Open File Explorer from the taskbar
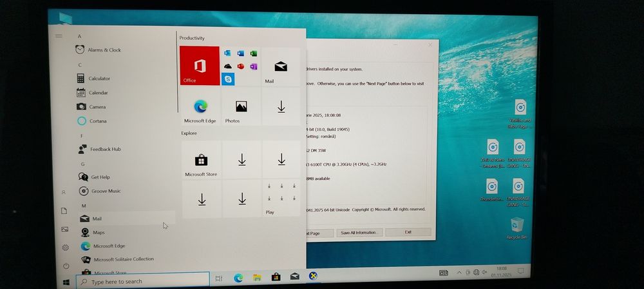Viewport: 644px width, 289px height. tap(257, 277)
